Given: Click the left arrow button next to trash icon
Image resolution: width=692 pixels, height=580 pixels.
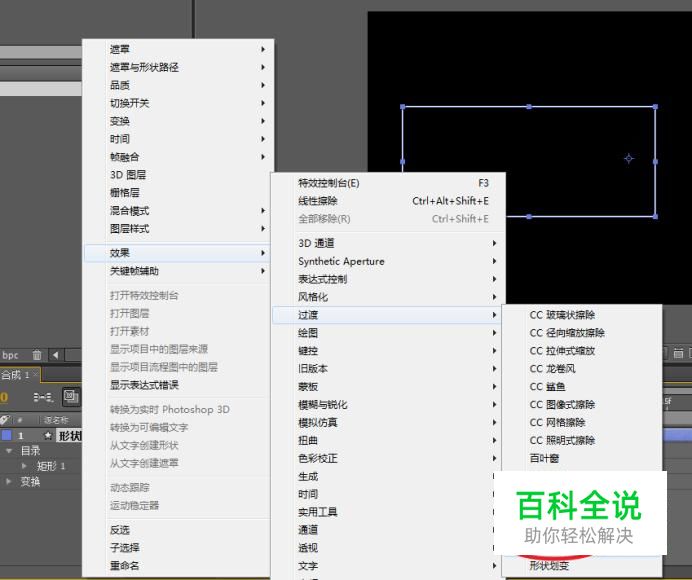Looking at the screenshot, I should coord(56,354).
